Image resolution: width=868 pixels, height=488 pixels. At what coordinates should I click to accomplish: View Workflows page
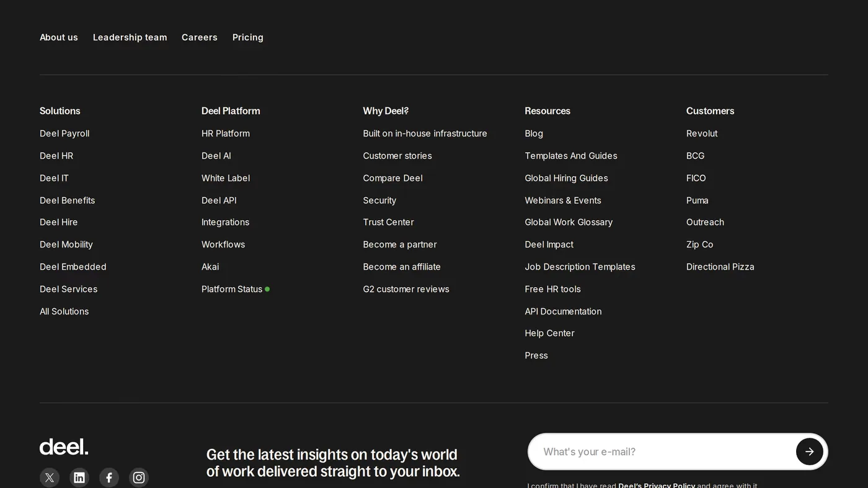(223, 244)
